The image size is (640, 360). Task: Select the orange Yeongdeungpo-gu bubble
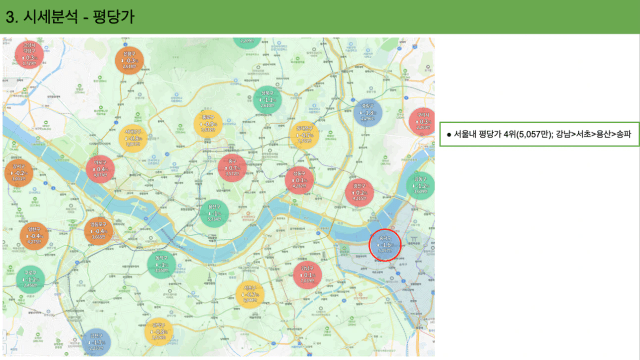(x=98, y=231)
